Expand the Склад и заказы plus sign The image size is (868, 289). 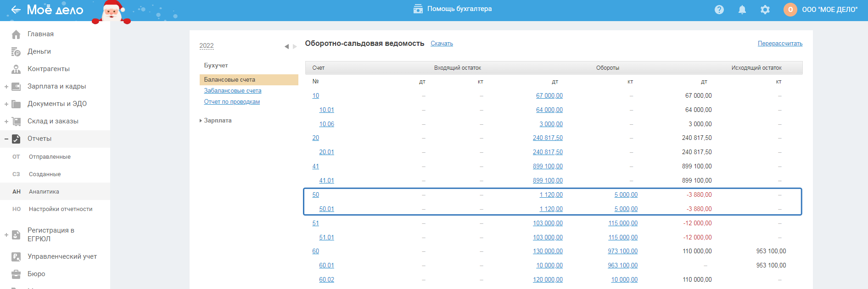pyautogui.click(x=6, y=122)
